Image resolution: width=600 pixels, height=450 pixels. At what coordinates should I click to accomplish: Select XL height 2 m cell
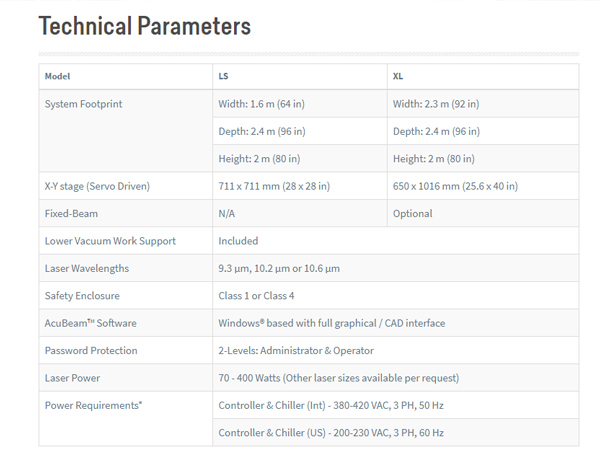click(x=434, y=159)
